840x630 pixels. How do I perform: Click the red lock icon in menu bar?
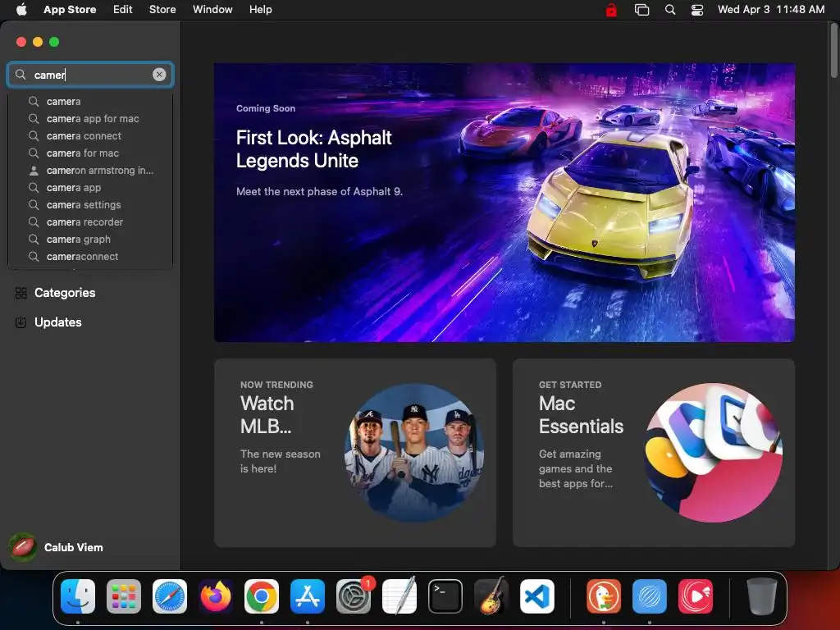pos(610,10)
